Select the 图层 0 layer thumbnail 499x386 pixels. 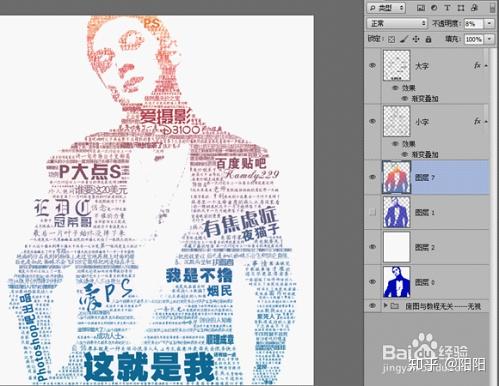tap(396, 282)
